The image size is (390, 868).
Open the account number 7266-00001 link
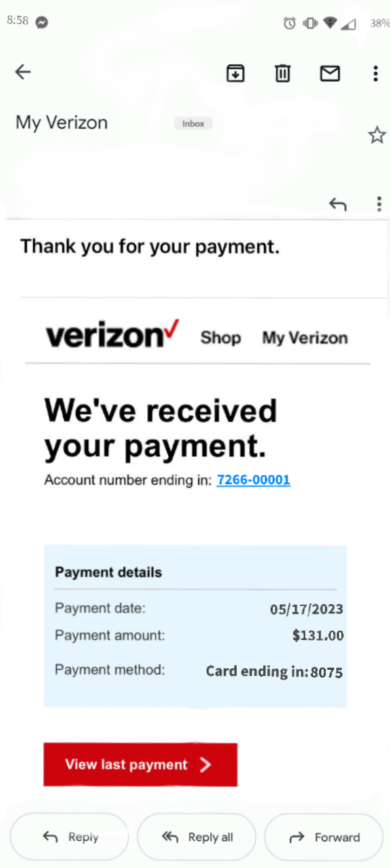(253, 480)
